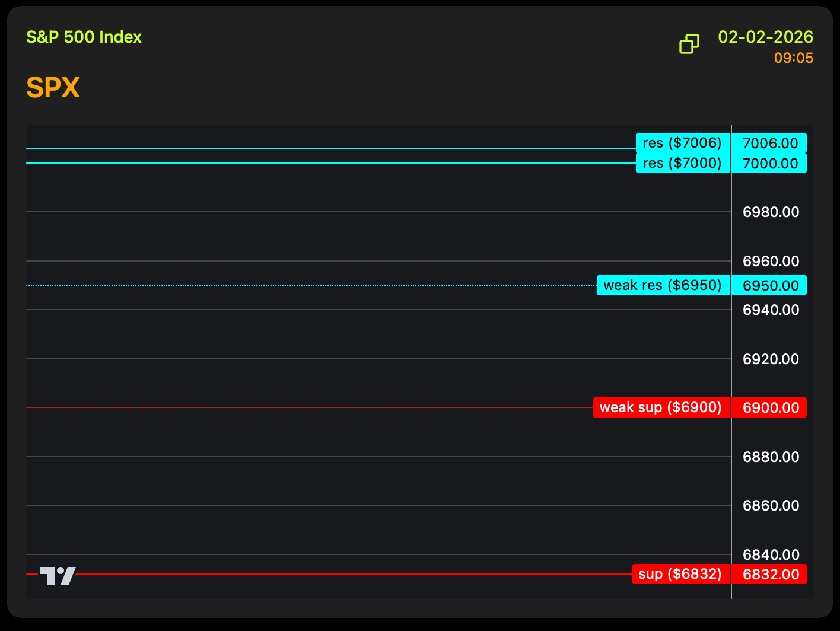Select the weak res ($6950) label

tap(663, 285)
